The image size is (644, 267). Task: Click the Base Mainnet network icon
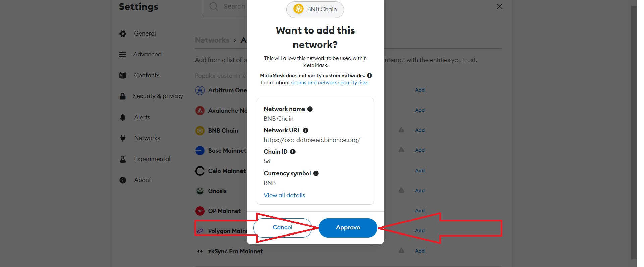200,151
